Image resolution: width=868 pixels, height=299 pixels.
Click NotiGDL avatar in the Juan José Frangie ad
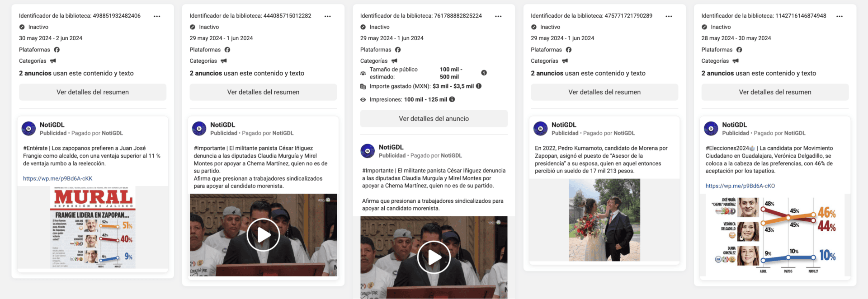(x=28, y=129)
